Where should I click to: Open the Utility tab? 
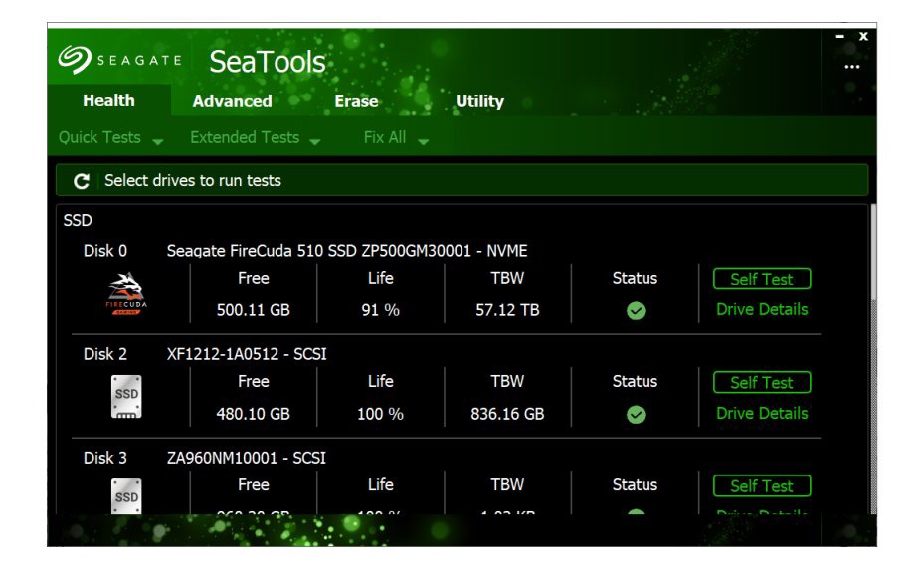479,101
